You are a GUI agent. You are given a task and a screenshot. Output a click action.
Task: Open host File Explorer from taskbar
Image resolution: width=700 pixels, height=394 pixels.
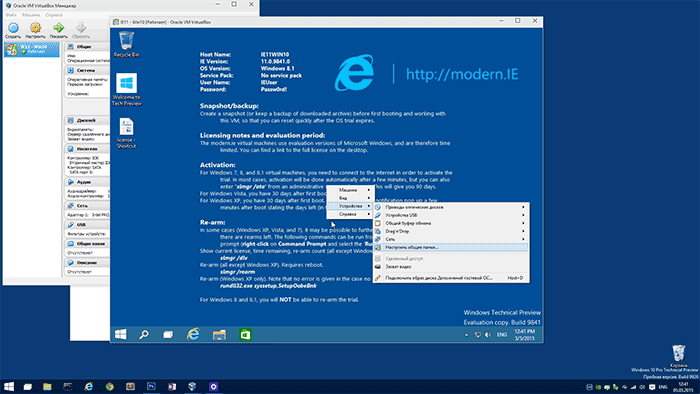point(47,386)
